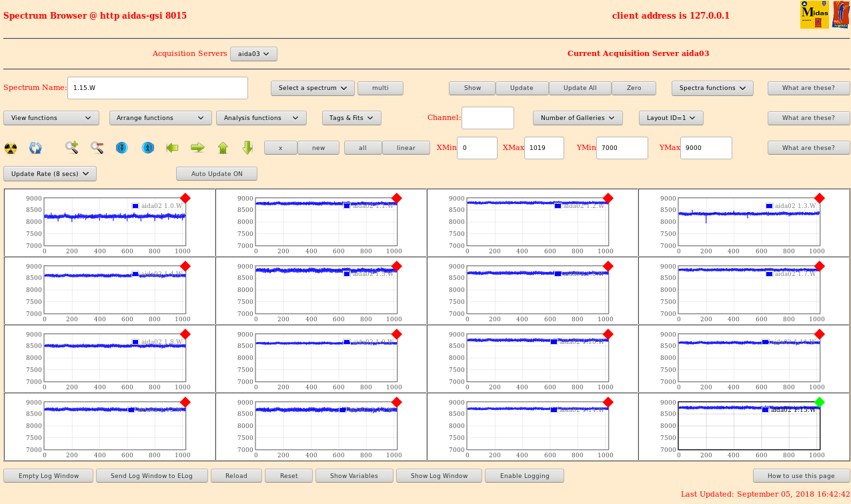This screenshot has height=504, width=851.
Task: Click the red diamond on spectrum 1.0.W
Action: (185, 198)
